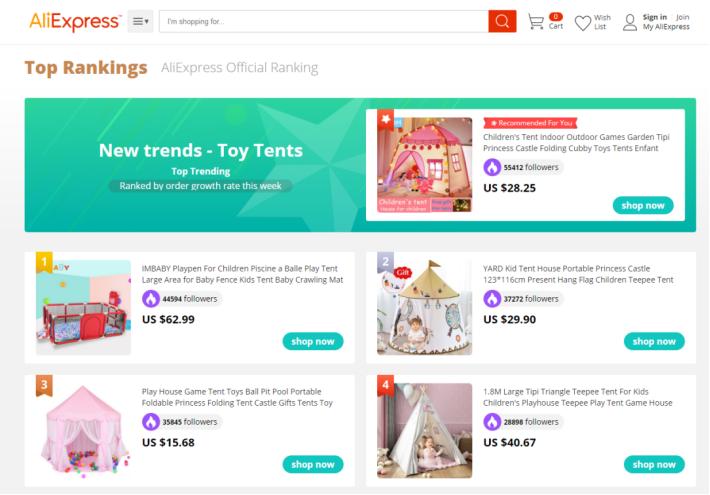710x495 pixels.
Task: Click the flame icon beside 37272 followers
Action: pos(492,298)
